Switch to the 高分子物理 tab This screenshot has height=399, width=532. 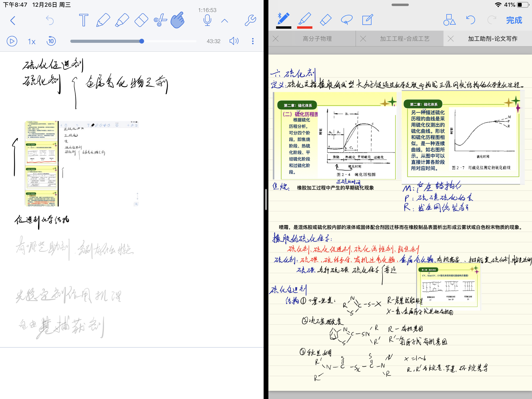[317, 39]
